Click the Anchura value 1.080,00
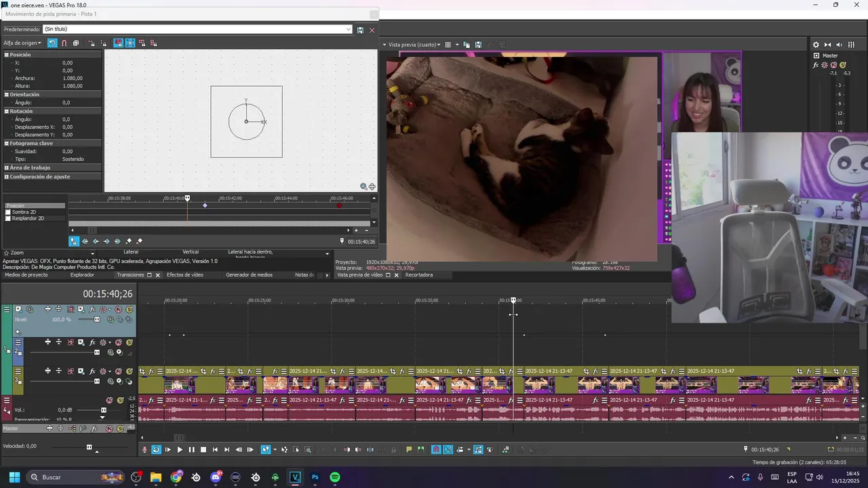Viewport: 868px width, 488px height. (73, 79)
